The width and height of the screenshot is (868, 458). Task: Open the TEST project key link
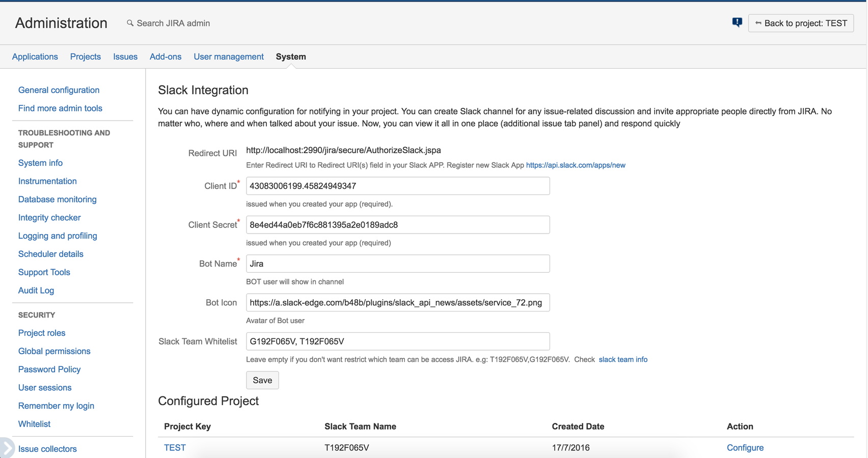point(175,448)
